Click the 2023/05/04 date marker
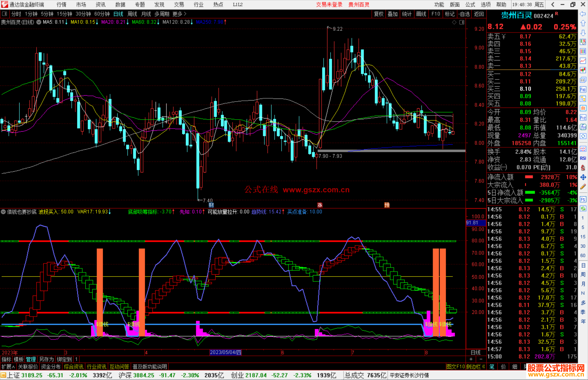 [x=225, y=352]
